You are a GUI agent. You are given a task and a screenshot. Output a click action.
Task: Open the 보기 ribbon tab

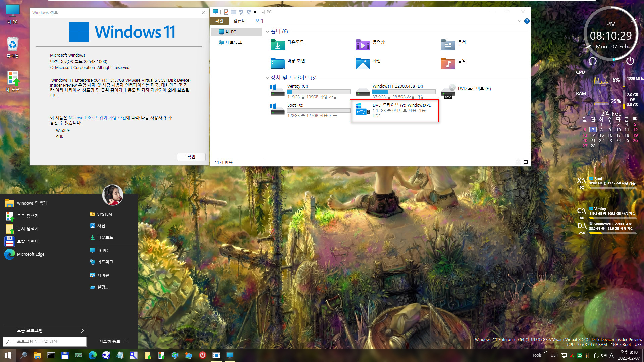coord(259,21)
